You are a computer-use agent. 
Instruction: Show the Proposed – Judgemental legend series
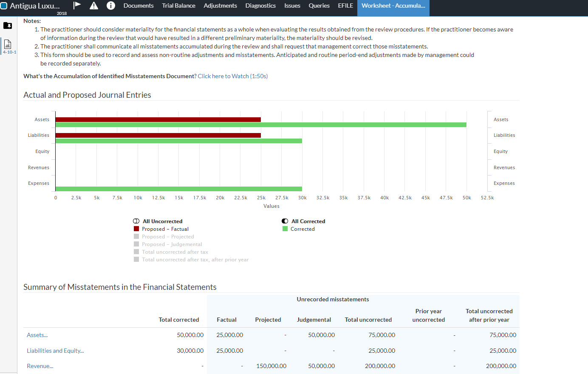(172, 244)
